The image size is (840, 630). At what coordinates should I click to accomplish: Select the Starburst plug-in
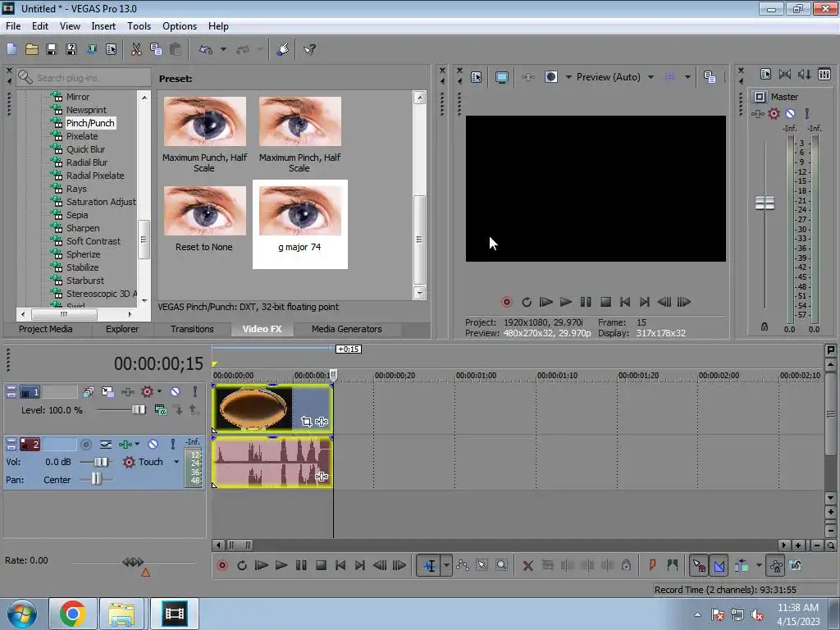85,281
